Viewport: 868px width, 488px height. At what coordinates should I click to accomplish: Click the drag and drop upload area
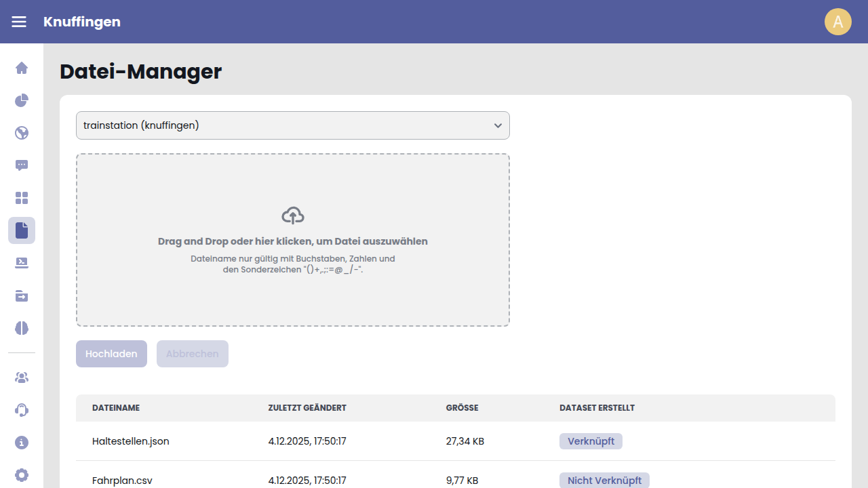click(x=292, y=240)
